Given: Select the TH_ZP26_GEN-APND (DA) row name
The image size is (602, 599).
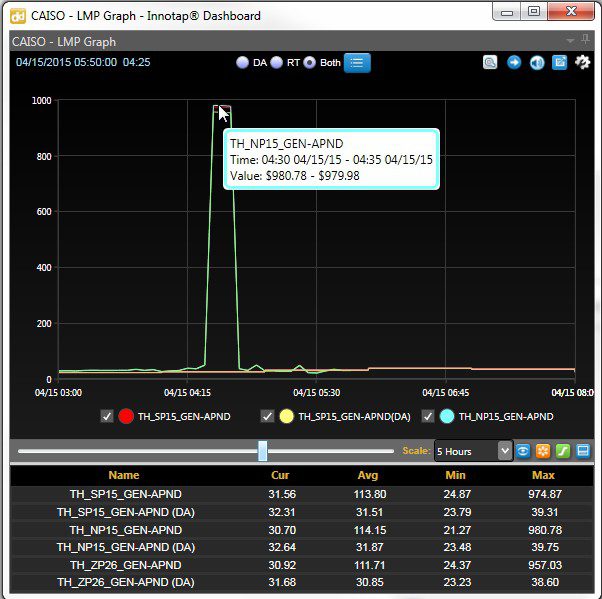Looking at the screenshot, I should [126, 582].
